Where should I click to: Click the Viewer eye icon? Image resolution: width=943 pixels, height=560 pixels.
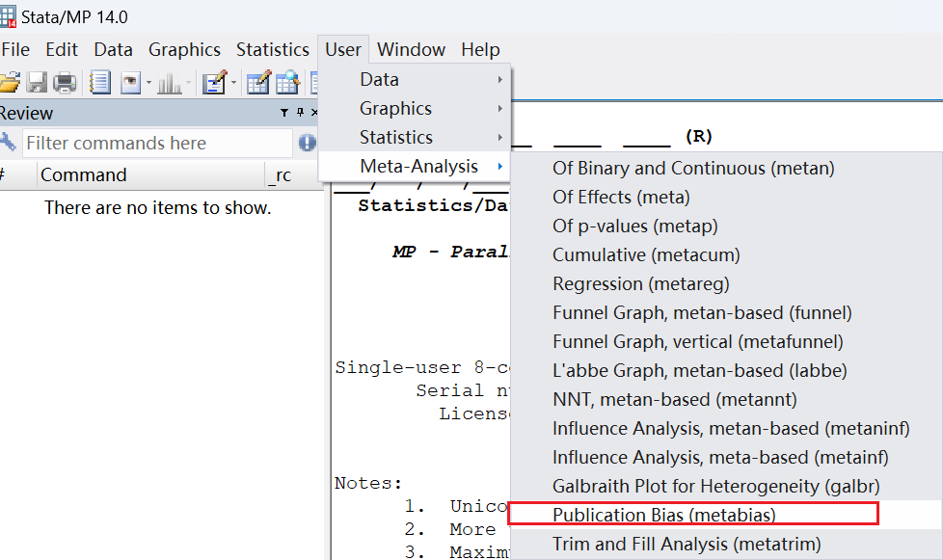pos(130,82)
